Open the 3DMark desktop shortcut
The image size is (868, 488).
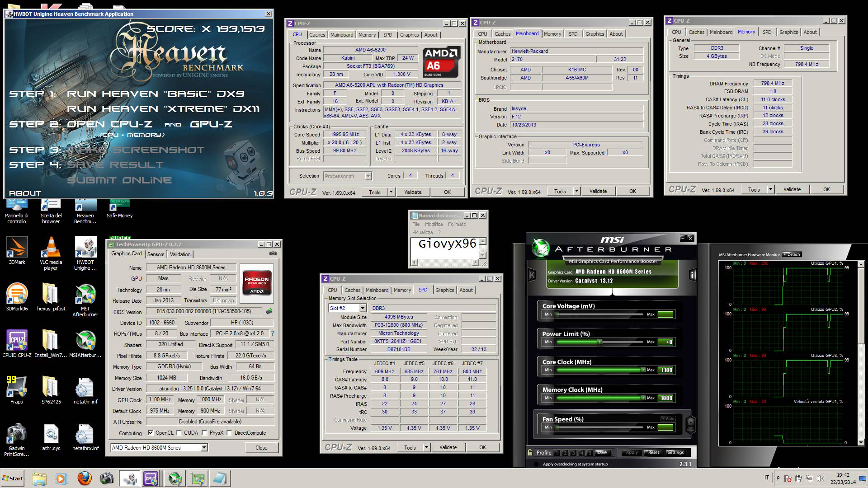click(17, 251)
